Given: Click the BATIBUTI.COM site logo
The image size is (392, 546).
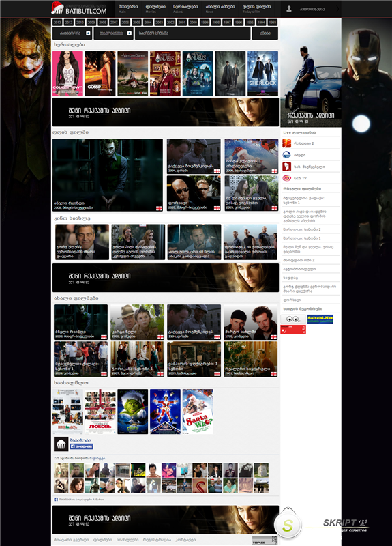Looking at the screenshot, I should point(79,9).
